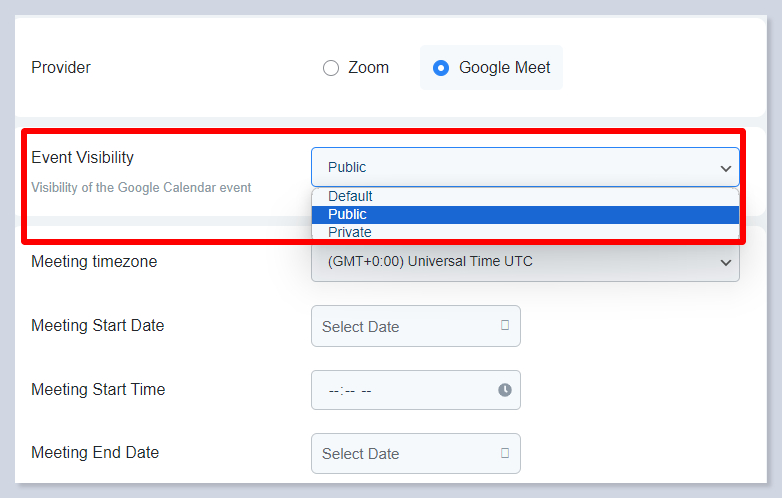782x498 pixels.
Task: Pick Private from the visibility list
Action: (x=349, y=232)
